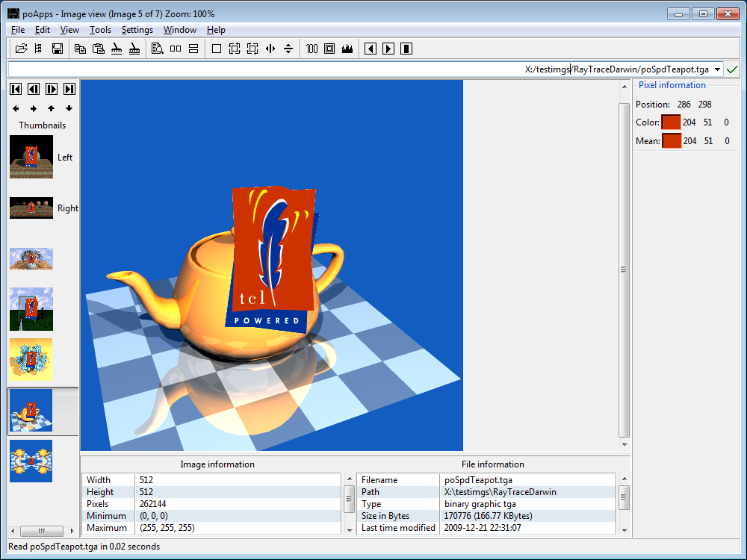
Task: Click toolbar left triangle previous icon
Action: tap(371, 49)
